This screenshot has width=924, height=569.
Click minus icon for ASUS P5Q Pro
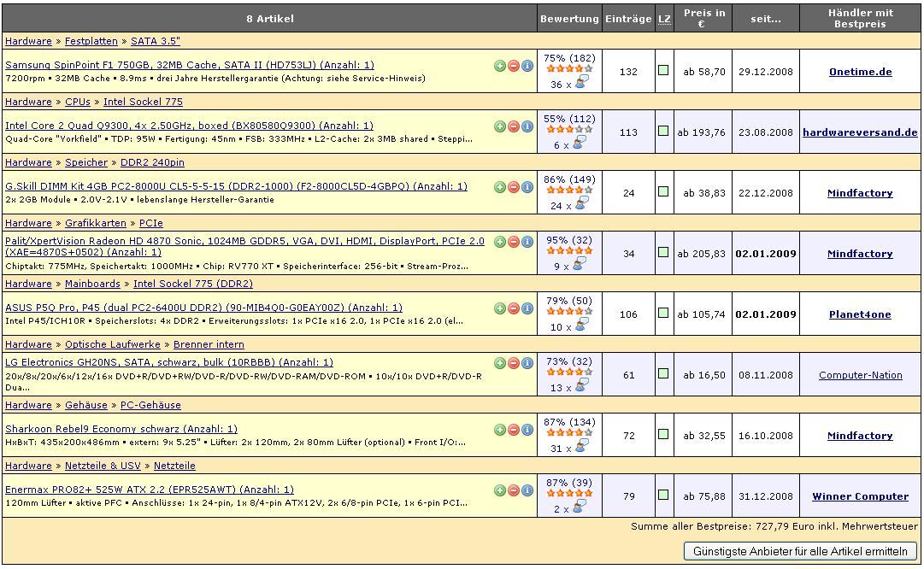[513, 308]
